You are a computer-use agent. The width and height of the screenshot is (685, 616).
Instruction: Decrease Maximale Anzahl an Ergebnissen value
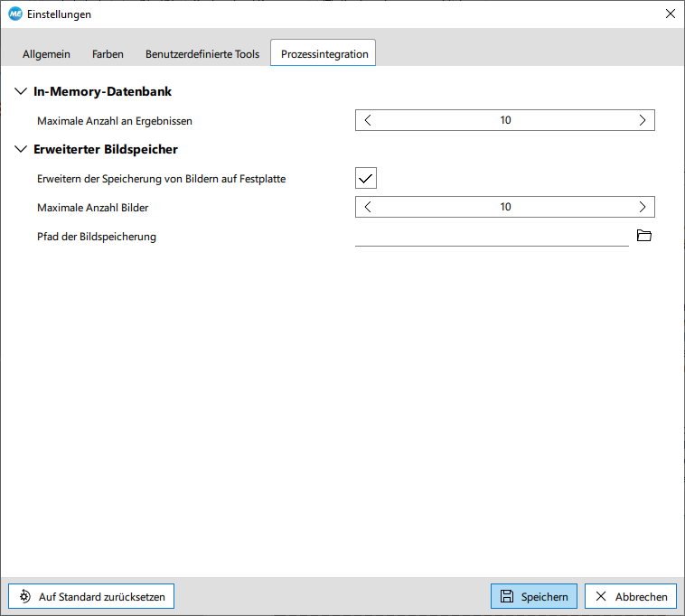coord(368,120)
